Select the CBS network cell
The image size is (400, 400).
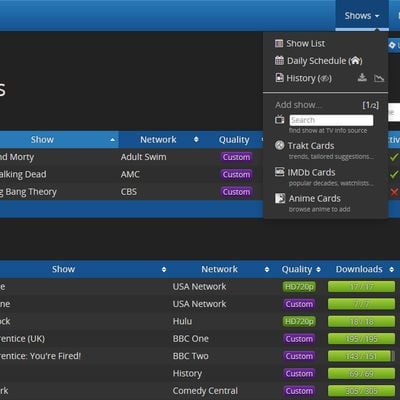click(x=129, y=192)
